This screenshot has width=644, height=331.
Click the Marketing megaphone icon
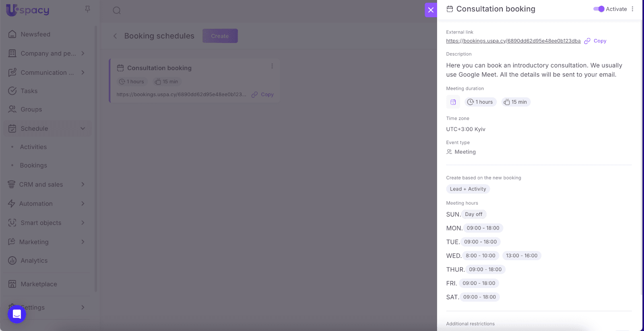click(x=12, y=242)
